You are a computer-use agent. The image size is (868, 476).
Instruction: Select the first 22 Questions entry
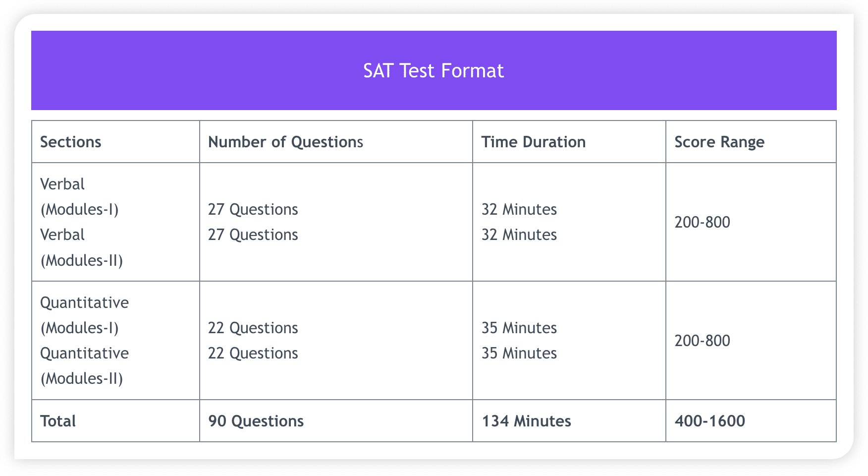(253, 328)
